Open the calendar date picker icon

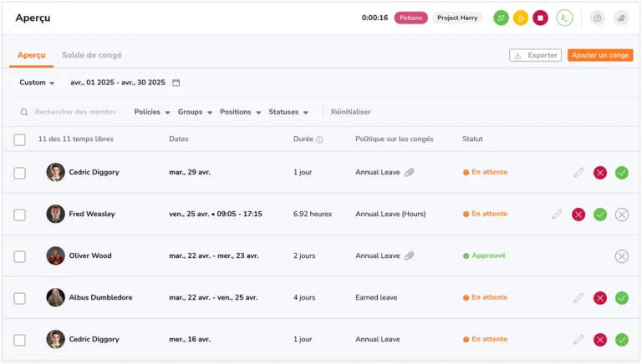(176, 83)
